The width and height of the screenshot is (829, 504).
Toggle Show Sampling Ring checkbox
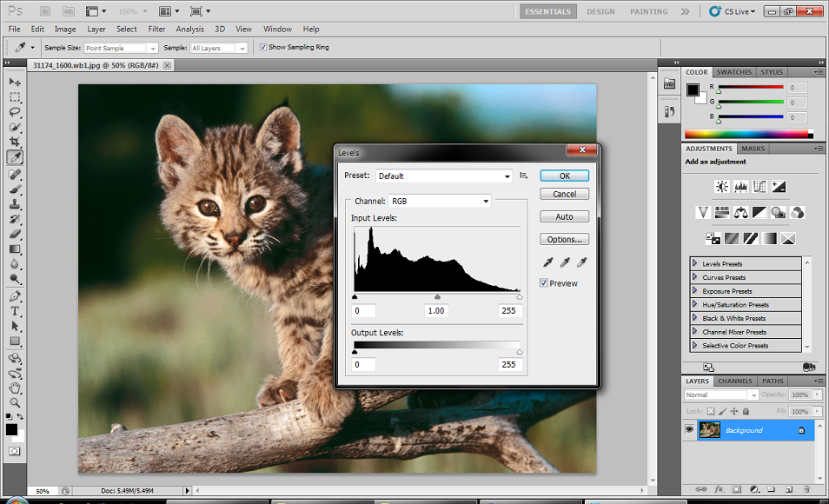pyautogui.click(x=263, y=47)
